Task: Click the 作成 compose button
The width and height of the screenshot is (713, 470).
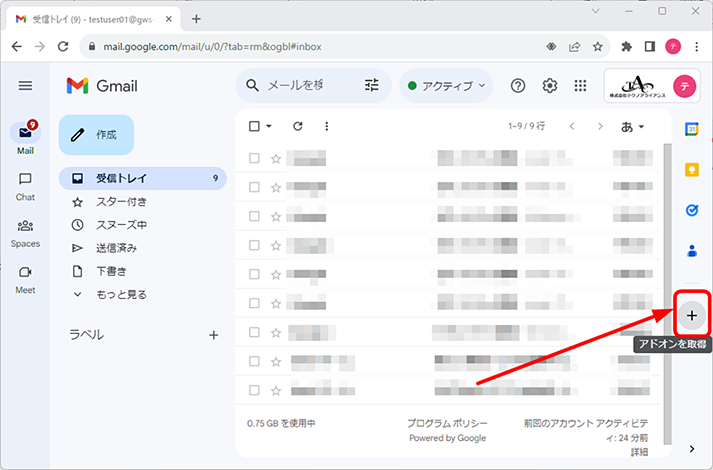Action: [x=96, y=135]
